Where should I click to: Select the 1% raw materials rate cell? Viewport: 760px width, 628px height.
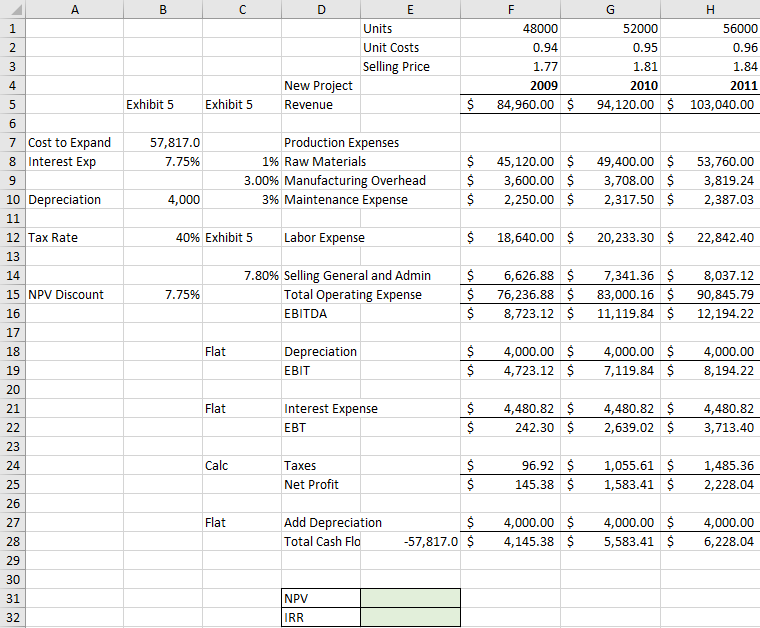click(x=242, y=161)
